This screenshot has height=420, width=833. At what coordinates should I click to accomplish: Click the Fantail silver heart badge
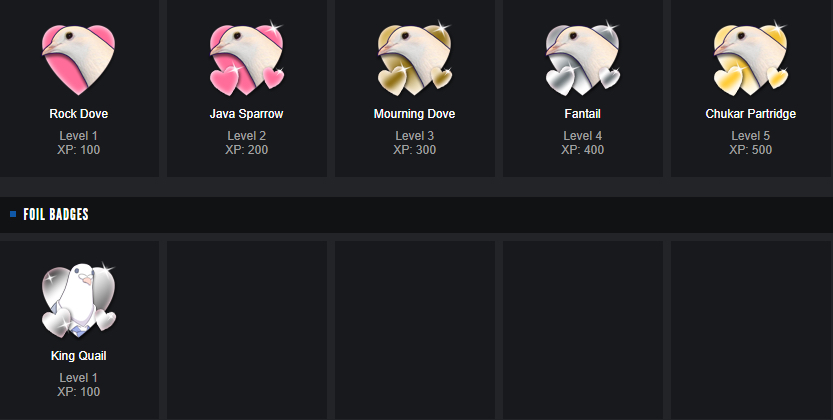pos(583,59)
